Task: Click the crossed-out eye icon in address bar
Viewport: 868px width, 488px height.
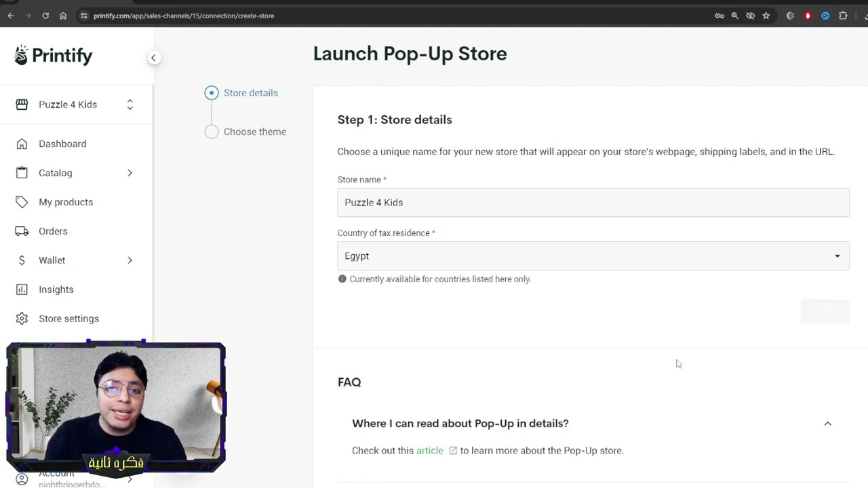Action: [x=750, y=16]
